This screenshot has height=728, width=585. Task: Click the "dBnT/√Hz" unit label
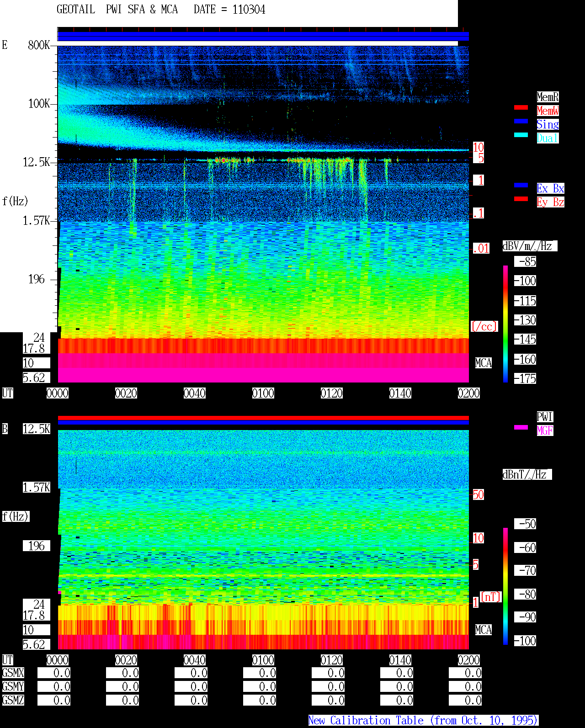[x=527, y=474]
